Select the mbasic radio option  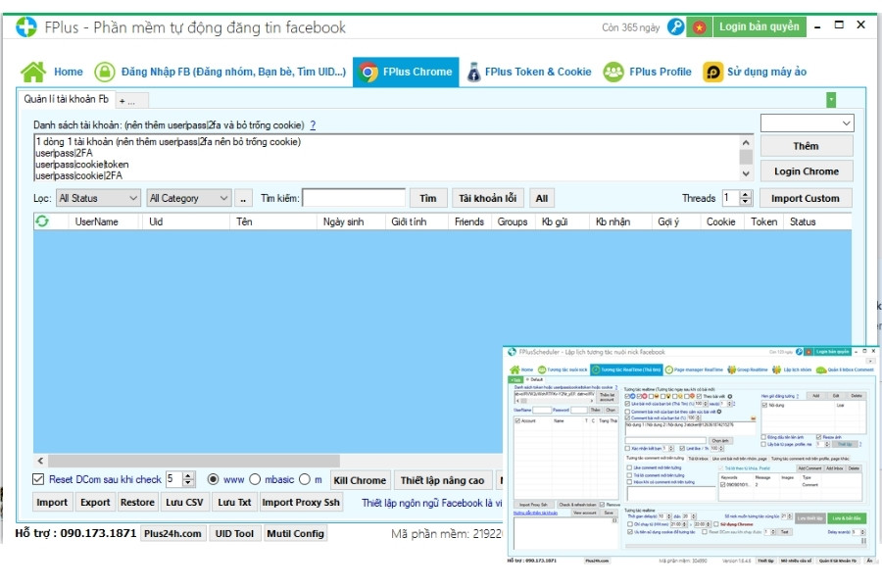pos(255,479)
